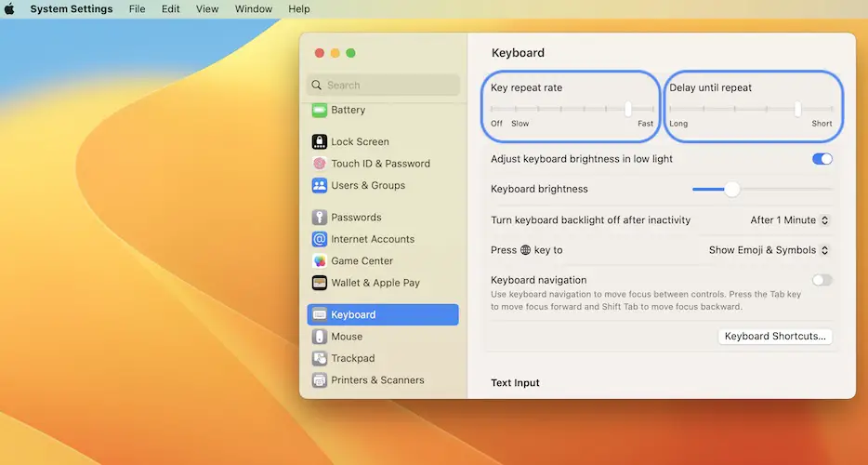This screenshot has height=465, width=868.
Task: Select the Game Center icon
Action: click(x=320, y=261)
